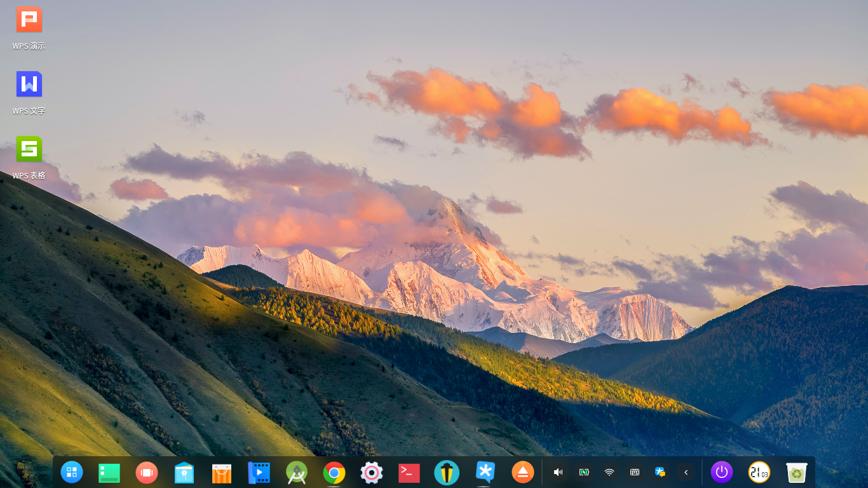Click the WPS 表格 label text
Screen dimensions: 868x488
tap(29, 175)
